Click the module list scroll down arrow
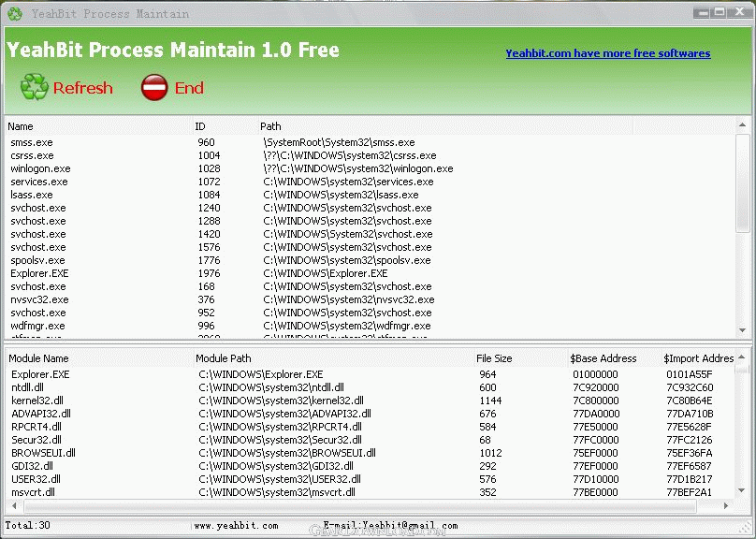756x539 pixels. (x=743, y=490)
